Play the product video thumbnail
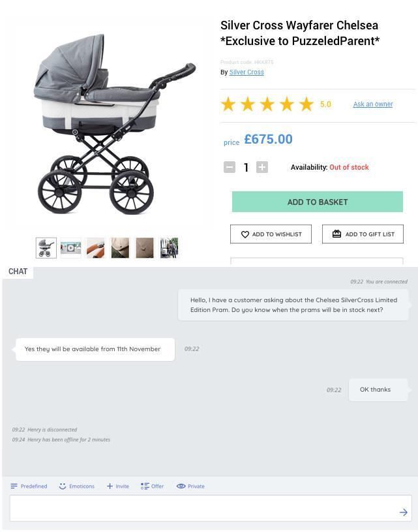 tap(71, 248)
